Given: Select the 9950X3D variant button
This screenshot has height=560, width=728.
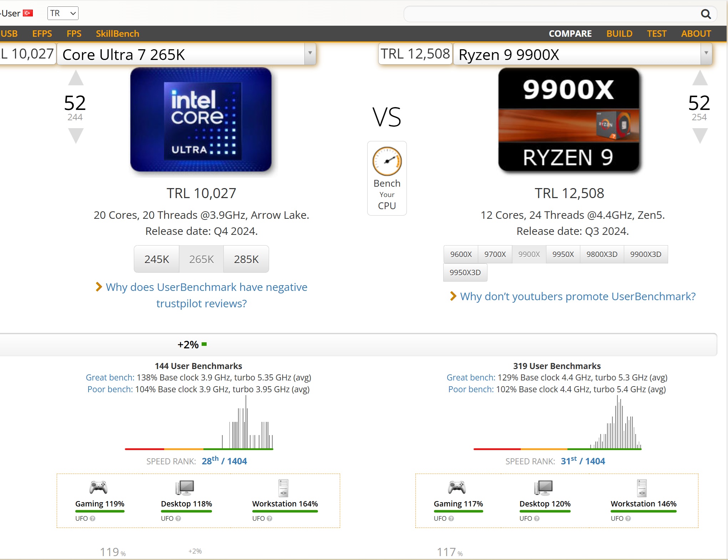Looking at the screenshot, I should (x=465, y=272).
